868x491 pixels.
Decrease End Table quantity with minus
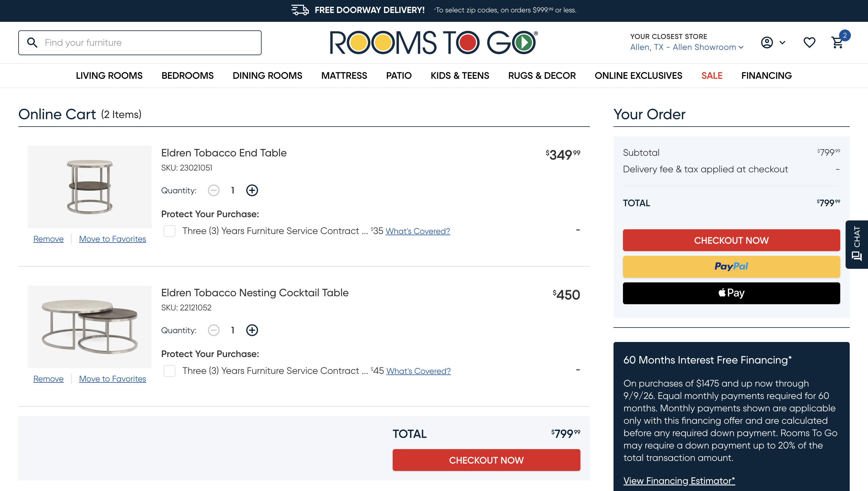point(213,191)
